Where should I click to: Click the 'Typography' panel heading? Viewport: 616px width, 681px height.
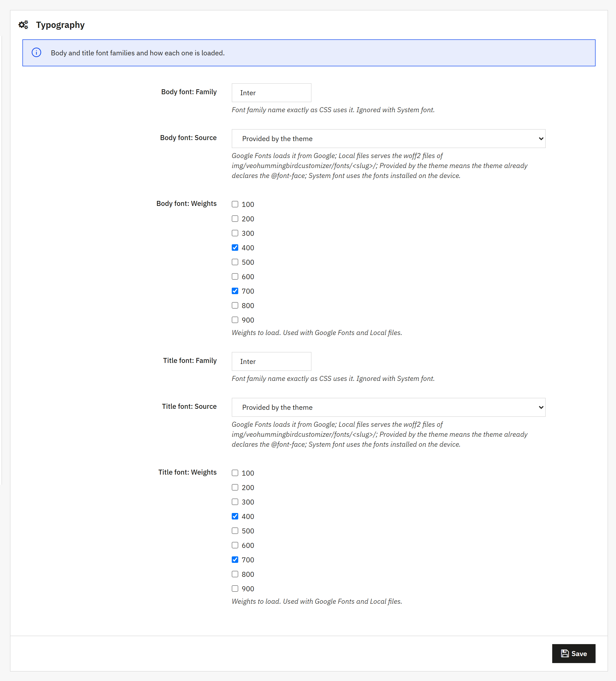point(61,25)
